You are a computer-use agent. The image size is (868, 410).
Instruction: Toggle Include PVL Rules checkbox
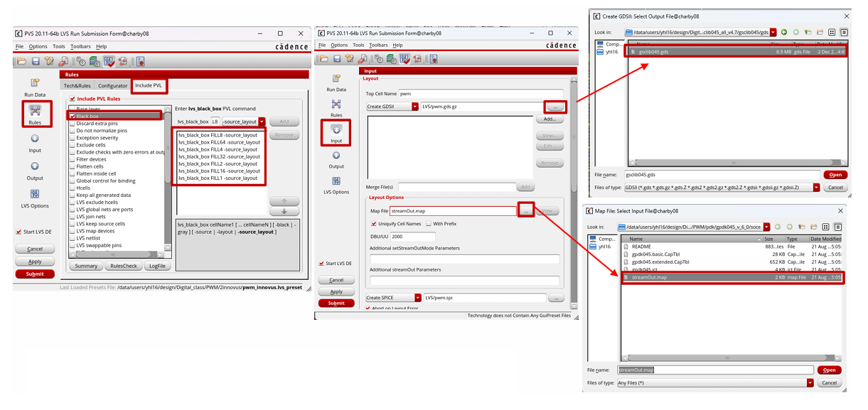(x=72, y=99)
